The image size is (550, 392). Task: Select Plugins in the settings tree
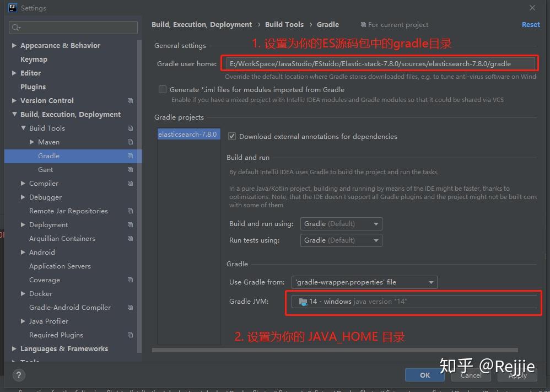pyautogui.click(x=33, y=87)
